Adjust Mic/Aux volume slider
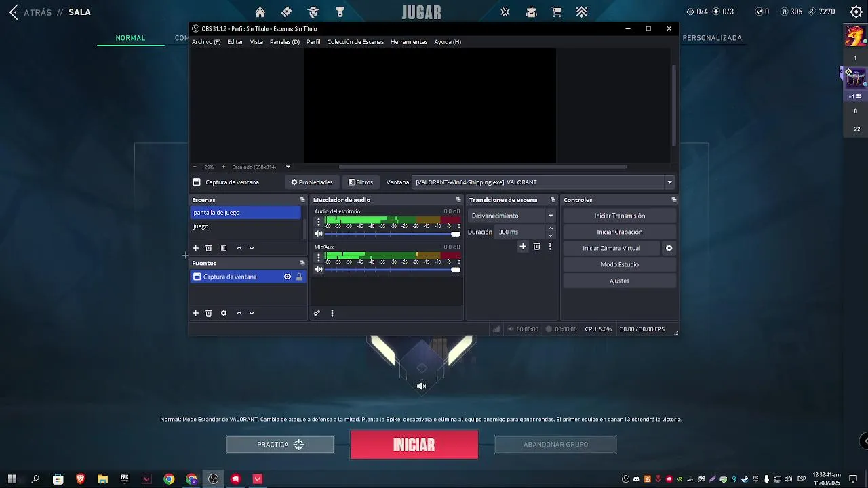868x488 pixels. [393, 270]
